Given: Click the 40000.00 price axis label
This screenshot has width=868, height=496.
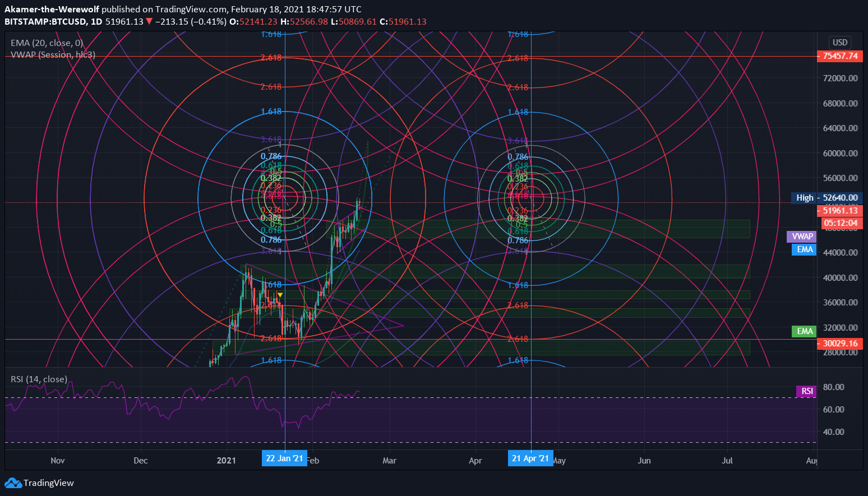Looking at the screenshot, I should 841,277.
